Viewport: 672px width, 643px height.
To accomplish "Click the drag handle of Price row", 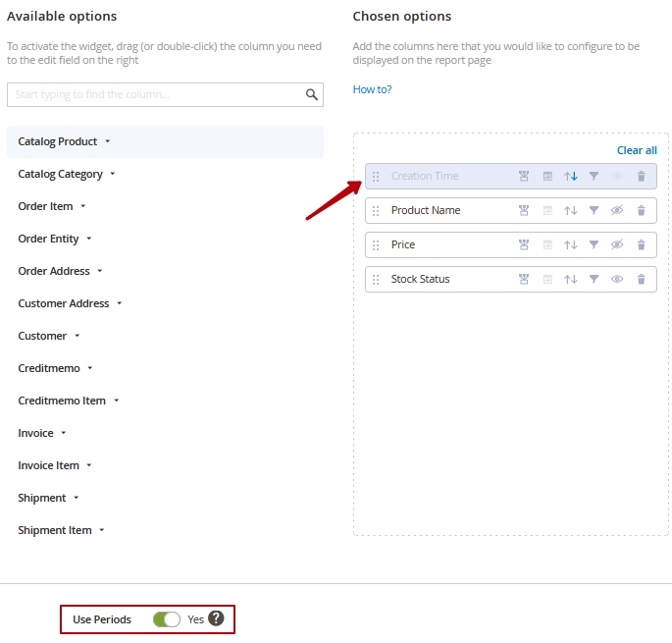I will pos(376,245).
